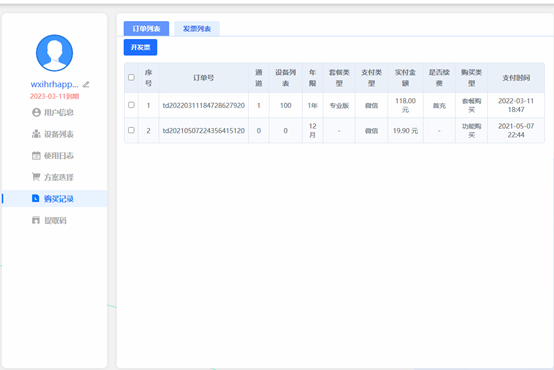Viewport: 554px width, 370px height.
Task: Click the 是否续费 column header
Action: (439, 78)
